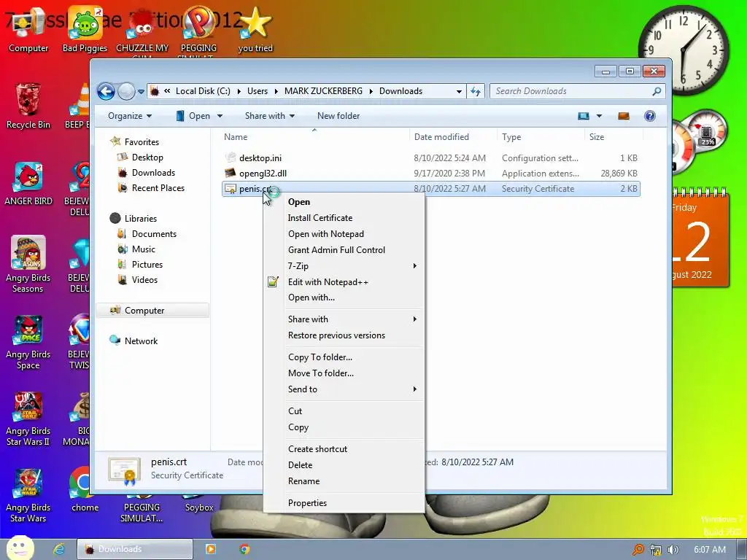Open the Music library

pos(144,249)
